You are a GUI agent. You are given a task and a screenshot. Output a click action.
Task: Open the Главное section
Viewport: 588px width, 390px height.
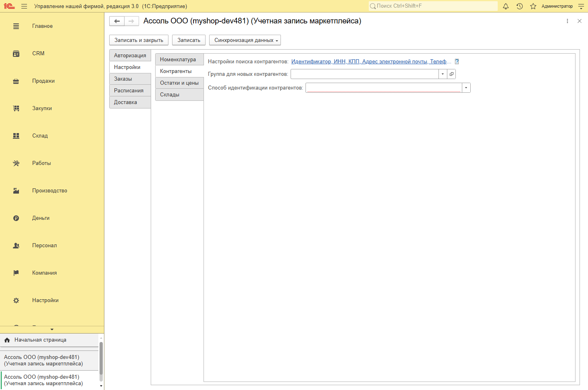click(42, 26)
